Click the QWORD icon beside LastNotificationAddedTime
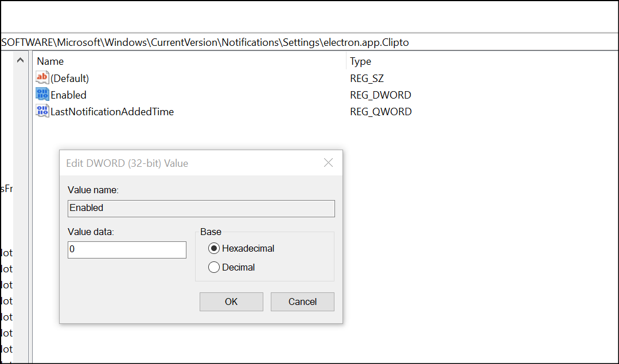The height and width of the screenshot is (364, 619). pyautogui.click(x=42, y=111)
